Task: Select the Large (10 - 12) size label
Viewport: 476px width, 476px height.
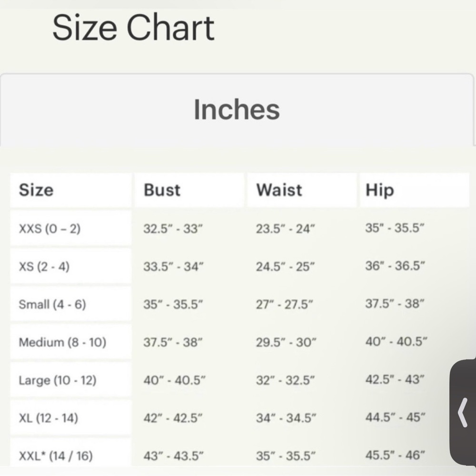Action: coord(58,380)
